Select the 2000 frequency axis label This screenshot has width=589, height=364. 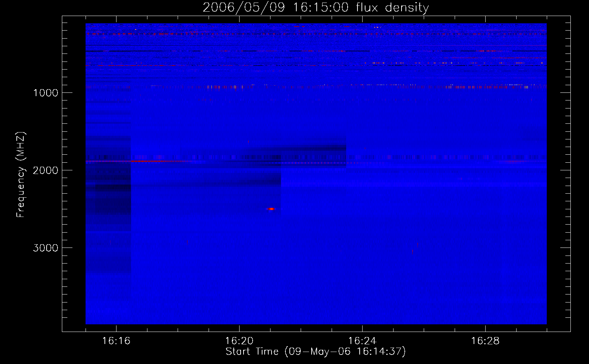[46, 170]
